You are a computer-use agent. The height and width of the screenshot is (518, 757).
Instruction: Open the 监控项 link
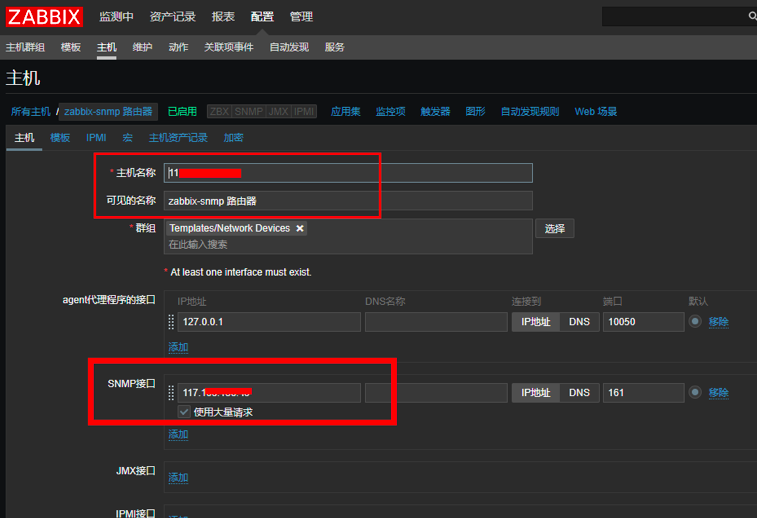pyautogui.click(x=391, y=112)
